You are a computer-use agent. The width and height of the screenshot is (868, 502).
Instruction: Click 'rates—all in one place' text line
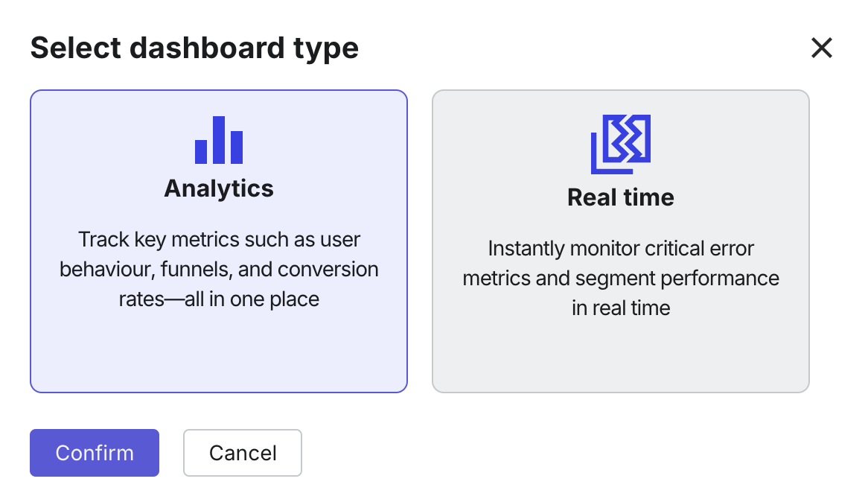click(x=219, y=299)
